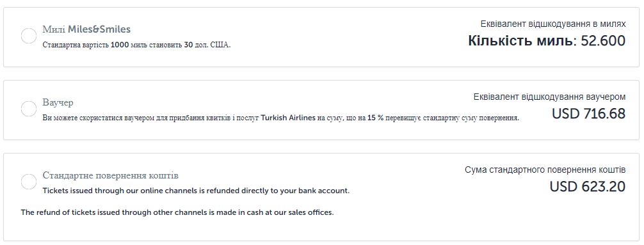Click the Кількість миль: 52.600 amount
The height and width of the screenshot is (245, 644).
pos(547,41)
